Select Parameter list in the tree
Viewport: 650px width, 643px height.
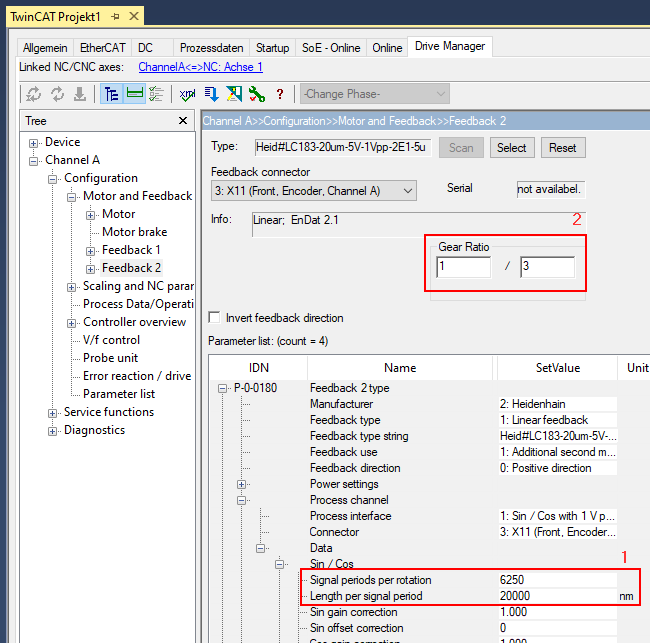click(119, 394)
